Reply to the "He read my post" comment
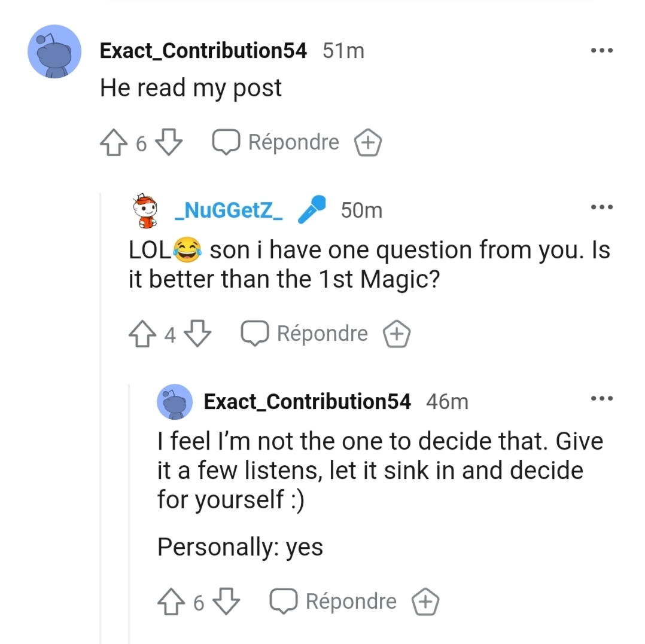 276,143
